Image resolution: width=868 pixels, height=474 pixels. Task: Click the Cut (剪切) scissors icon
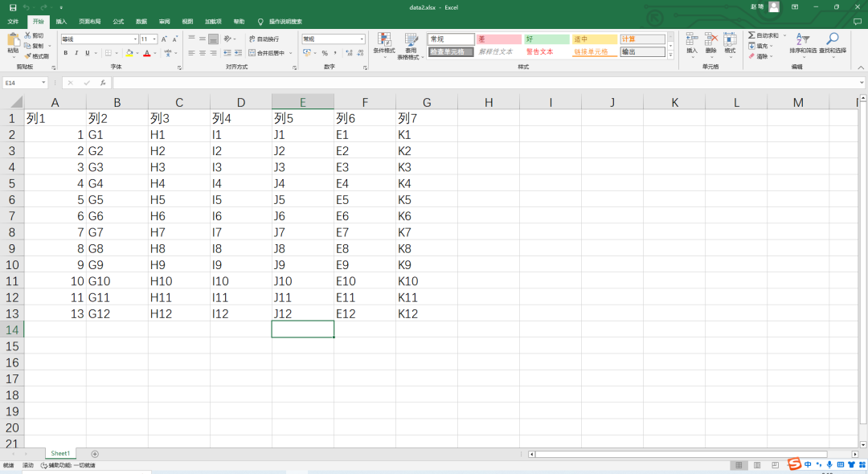pyautogui.click(x=27, y=35)
